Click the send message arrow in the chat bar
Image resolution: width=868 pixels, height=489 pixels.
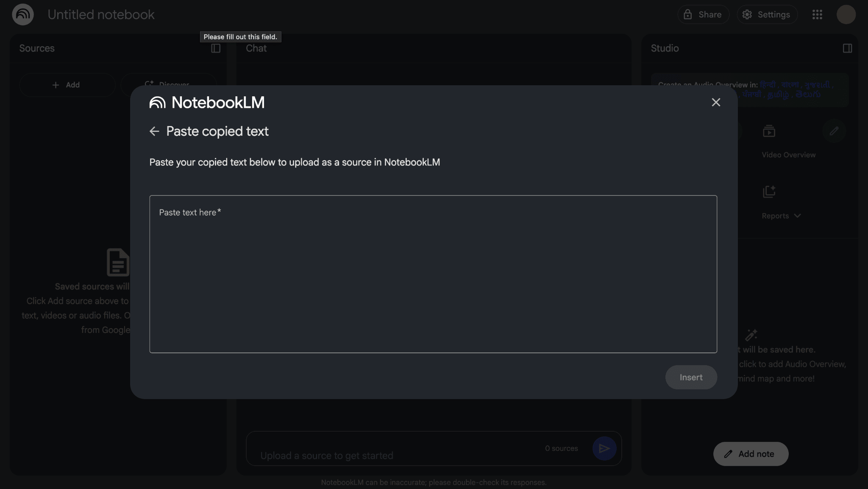[x=605, y=448]
